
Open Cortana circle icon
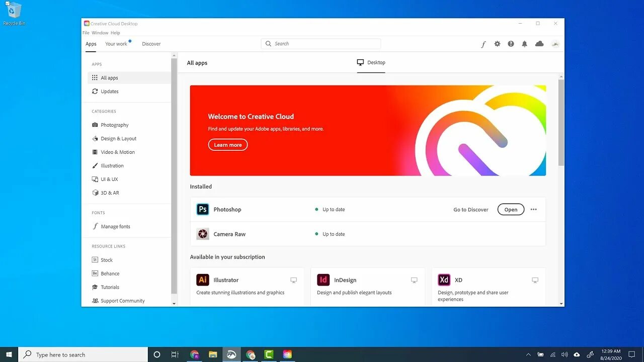(x=157, y=354)
